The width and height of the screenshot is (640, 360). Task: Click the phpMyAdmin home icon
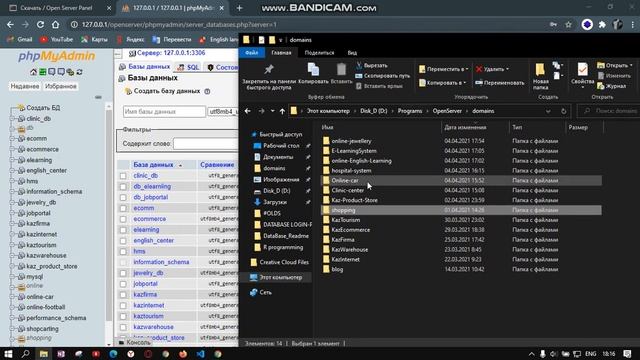(33, 72)
